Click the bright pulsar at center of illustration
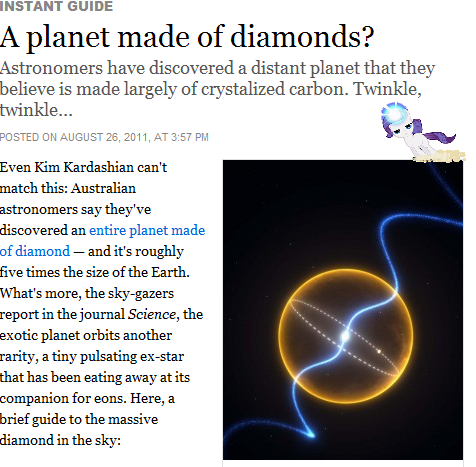The image size is (476, 467). coord(344,335)
